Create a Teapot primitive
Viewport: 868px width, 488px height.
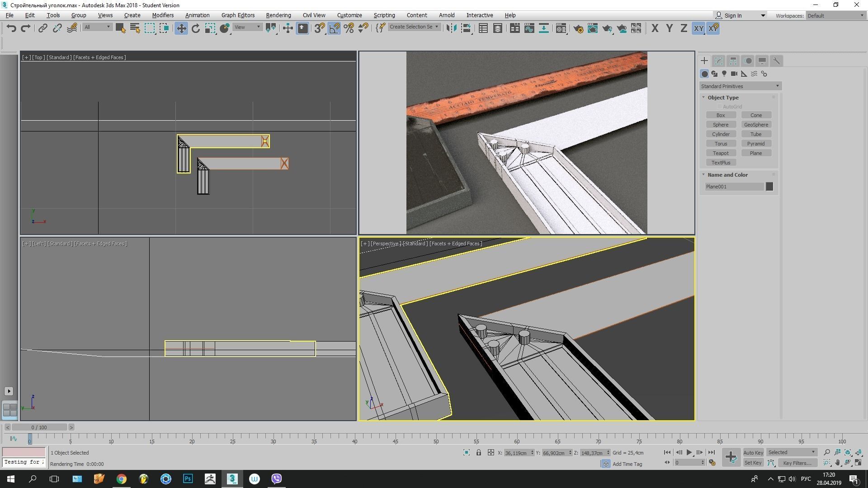coord(721,153)
